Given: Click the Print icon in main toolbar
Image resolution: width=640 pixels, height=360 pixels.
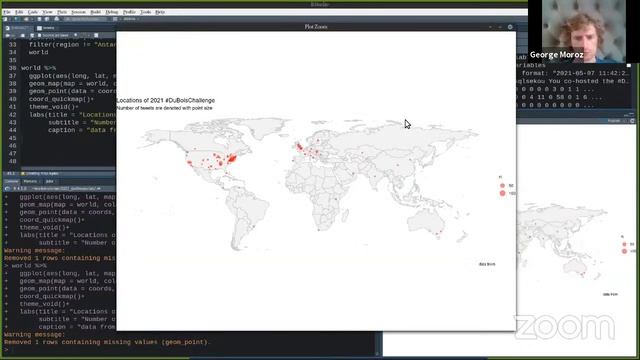Looking at the screenshot, I should coord(57,19).
